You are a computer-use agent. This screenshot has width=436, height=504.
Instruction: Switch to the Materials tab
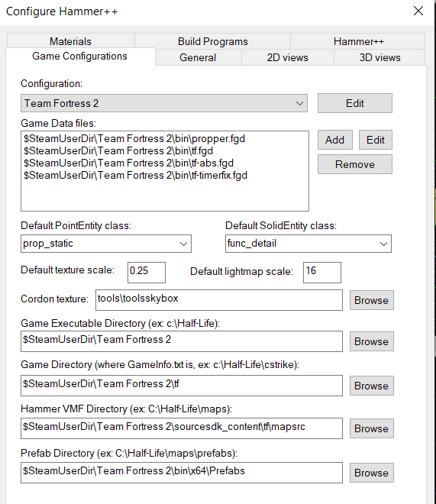(70, 41)
